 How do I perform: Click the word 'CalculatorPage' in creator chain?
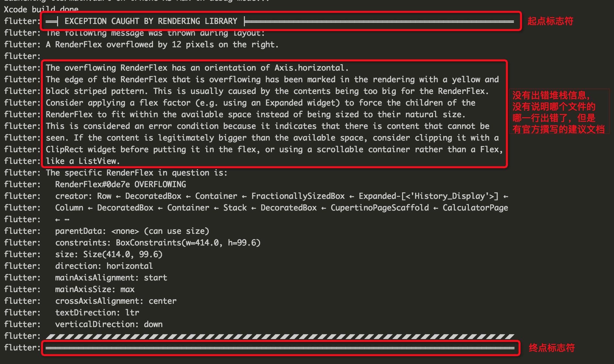click(475, 208)
